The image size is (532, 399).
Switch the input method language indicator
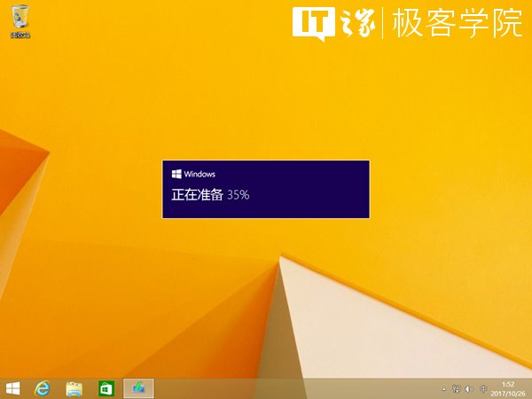coord(483,389)
